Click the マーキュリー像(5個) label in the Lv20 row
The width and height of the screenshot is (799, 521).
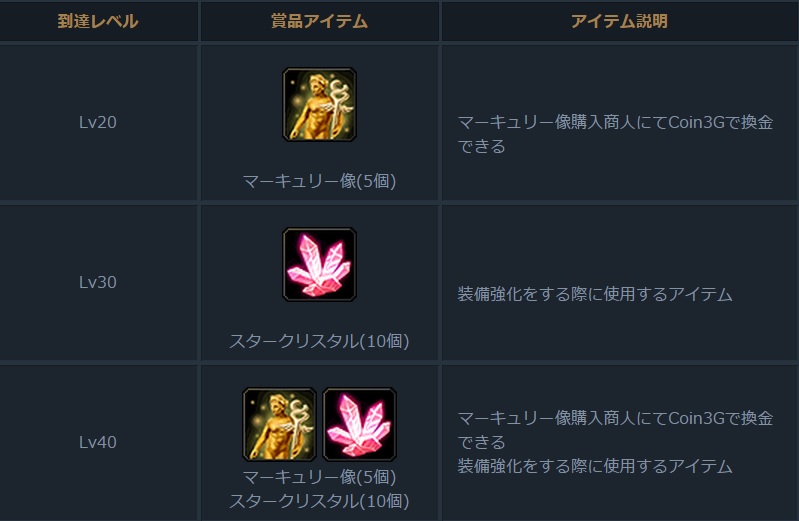click(319, 181)
